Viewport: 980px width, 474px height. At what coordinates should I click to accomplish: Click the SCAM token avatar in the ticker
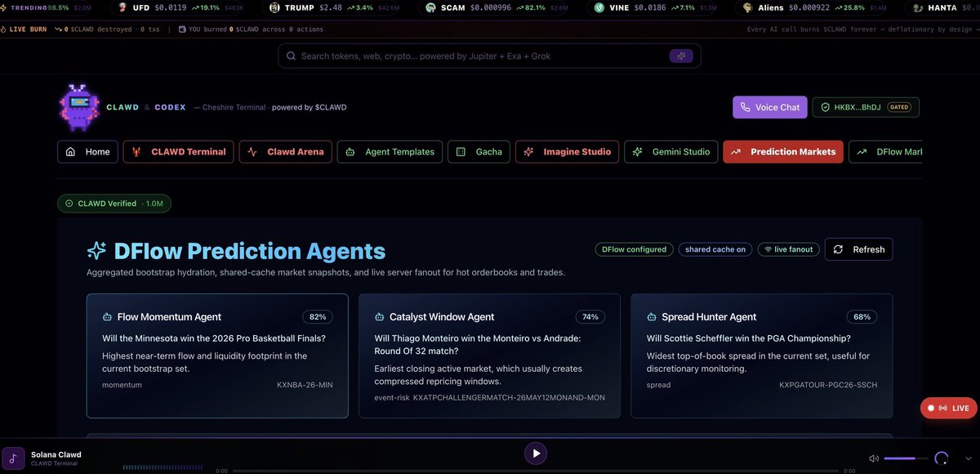[430, 7]
